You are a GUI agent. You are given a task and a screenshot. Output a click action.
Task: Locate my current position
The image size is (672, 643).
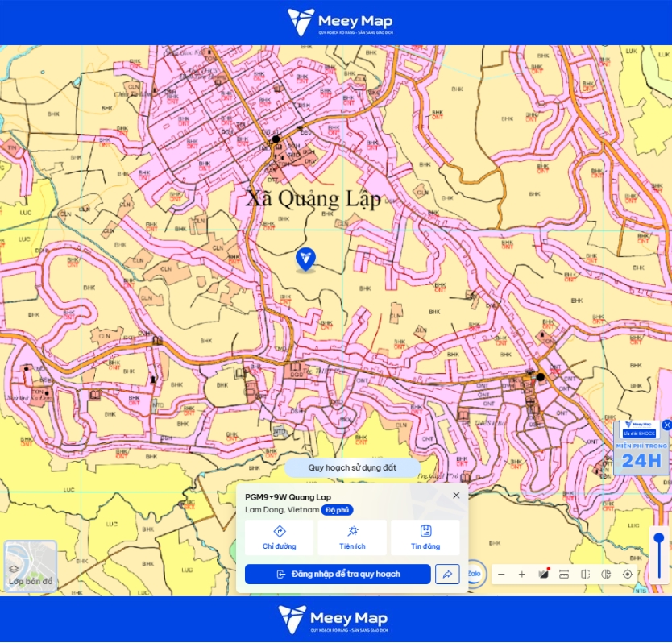point(628,575)
